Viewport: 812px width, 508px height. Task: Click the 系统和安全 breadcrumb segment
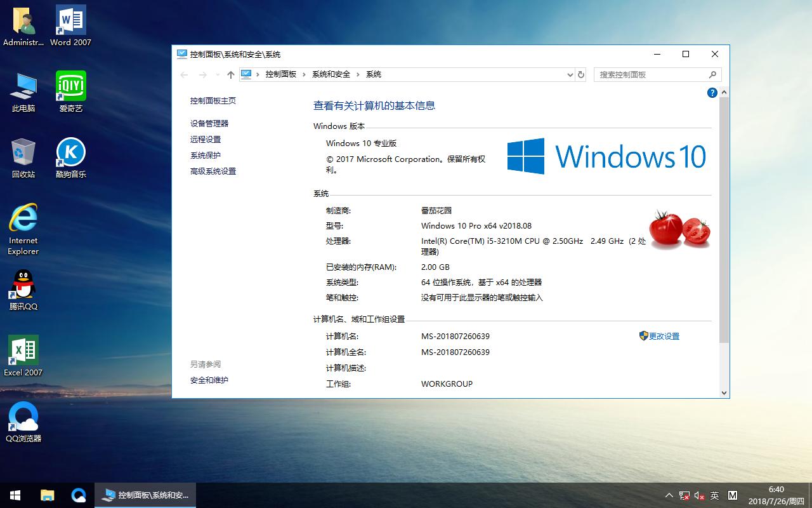pyautogui.click(x=331, y=74)
